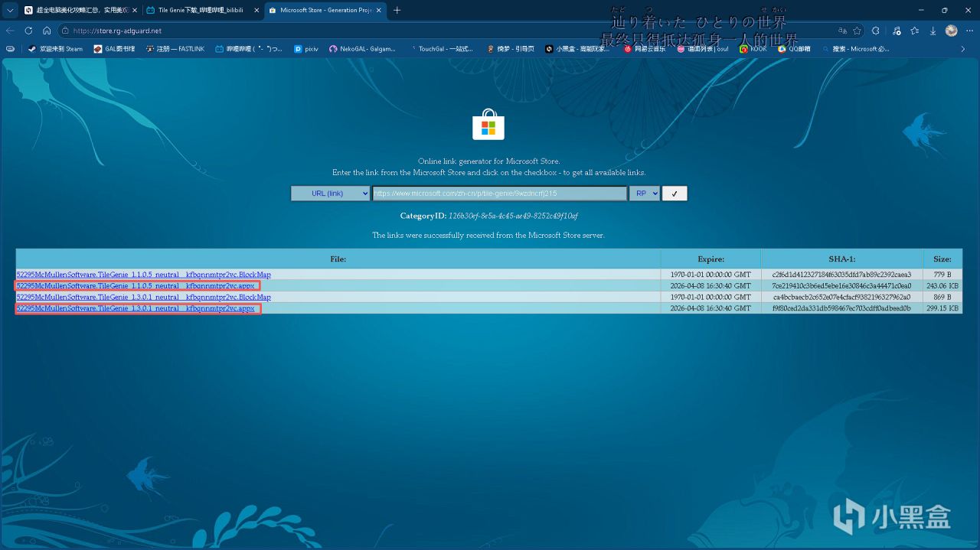Image resolution: width=980 pixels, height=550 pixels.
Task: Download TileGenie 1.3.0.1 appx file link
Action: click(x=136, y=308)
